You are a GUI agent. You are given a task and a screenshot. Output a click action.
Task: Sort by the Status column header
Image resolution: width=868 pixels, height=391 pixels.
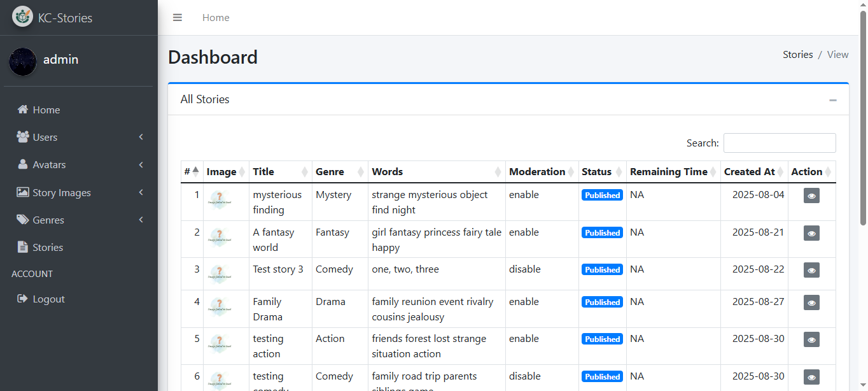(602, 171)
